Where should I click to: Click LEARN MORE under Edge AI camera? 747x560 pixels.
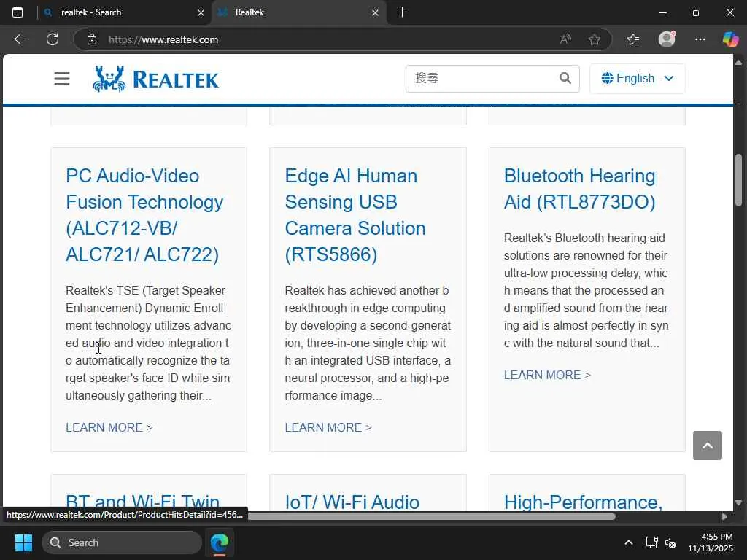(328, 427)
